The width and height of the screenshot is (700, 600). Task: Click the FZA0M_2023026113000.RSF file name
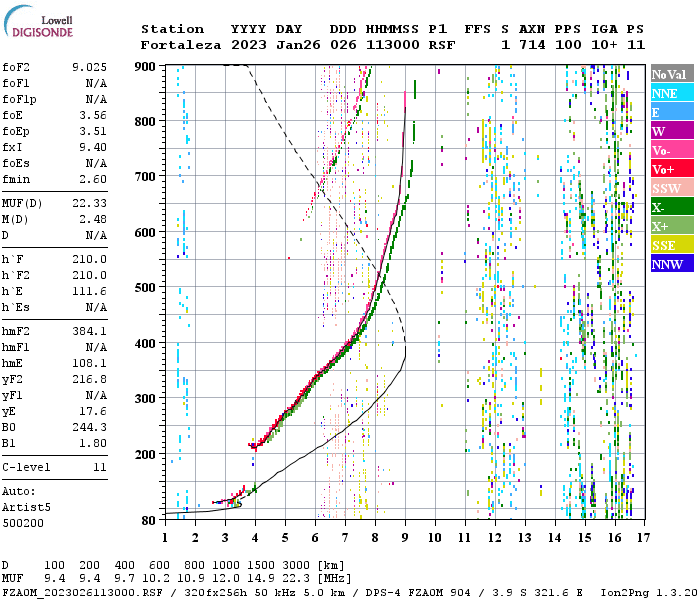click(83, 593)
